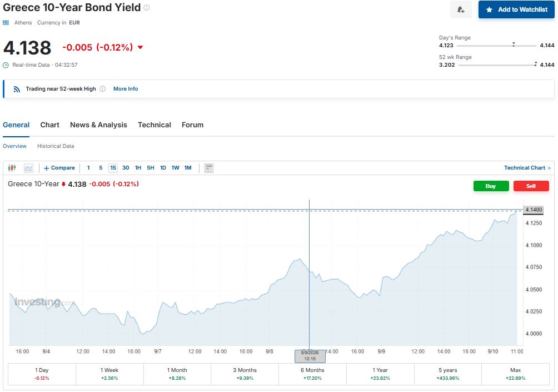Open the Technical tab
The width and height of the screenshot is (558, 392).
click(x=155, y=125)
